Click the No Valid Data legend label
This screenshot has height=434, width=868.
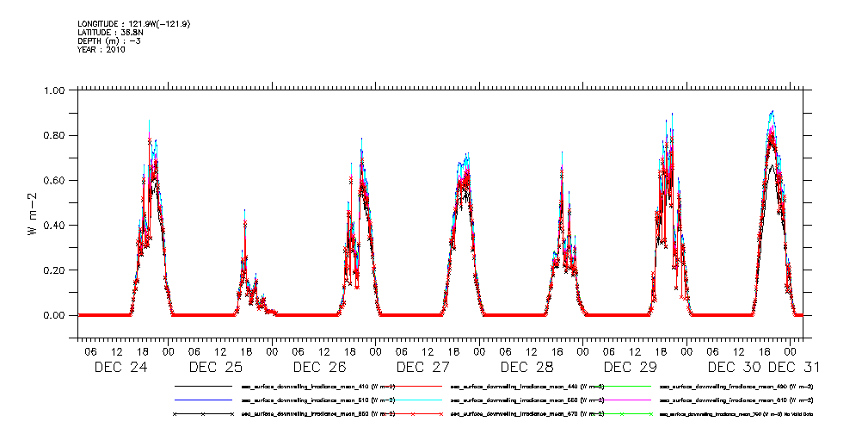[x=736, y=413]
